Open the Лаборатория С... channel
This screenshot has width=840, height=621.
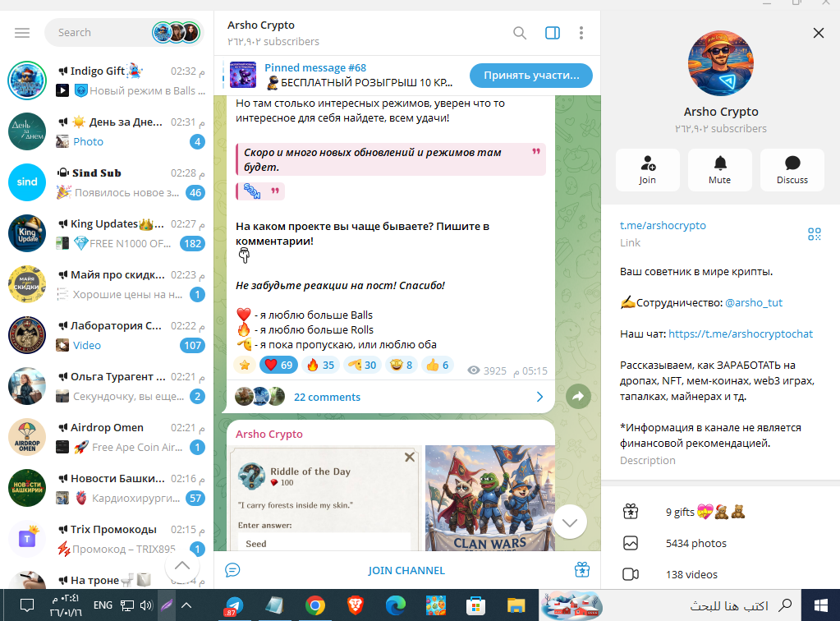point(107,335)
